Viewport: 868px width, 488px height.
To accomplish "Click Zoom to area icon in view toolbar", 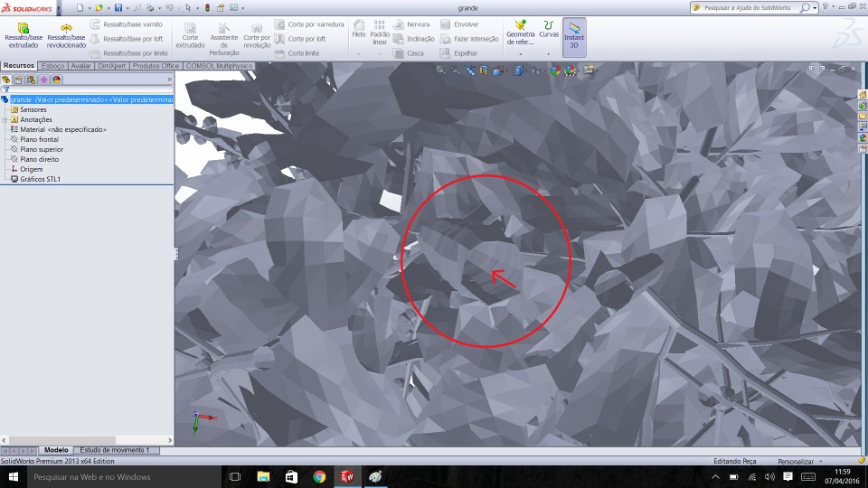I will point(455,70).
